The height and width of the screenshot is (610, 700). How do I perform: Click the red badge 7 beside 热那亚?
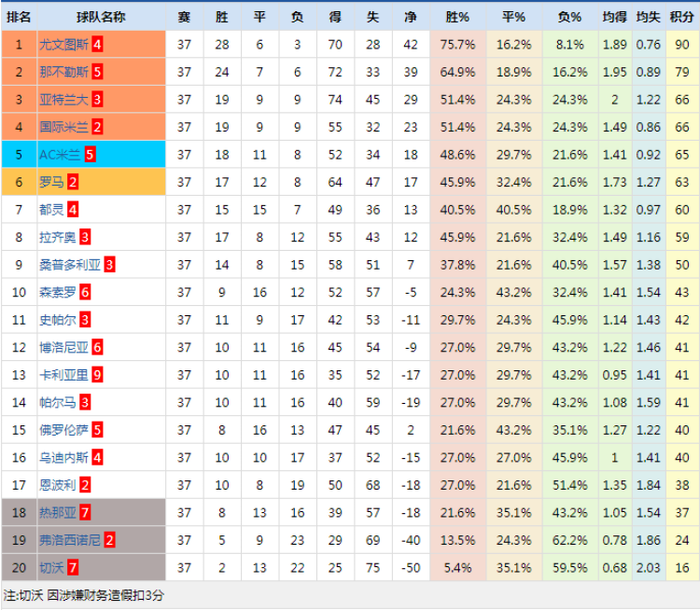click(x=85, y=512)
